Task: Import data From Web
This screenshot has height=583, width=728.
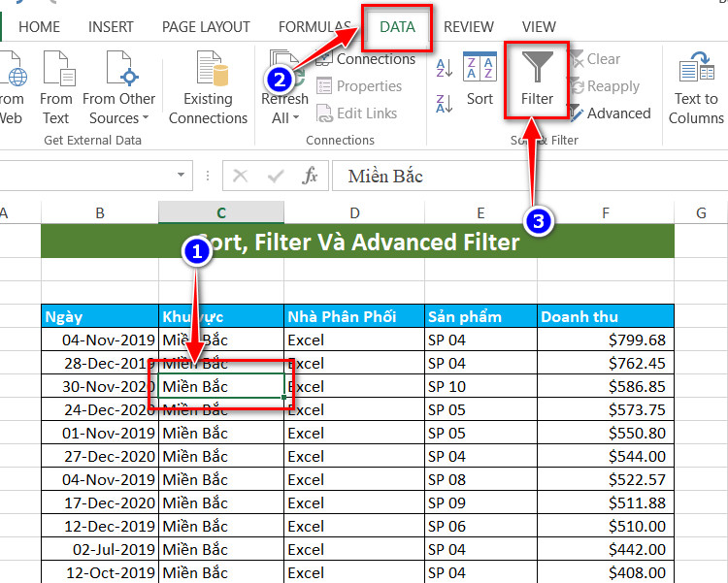Action: click(12, 88)
